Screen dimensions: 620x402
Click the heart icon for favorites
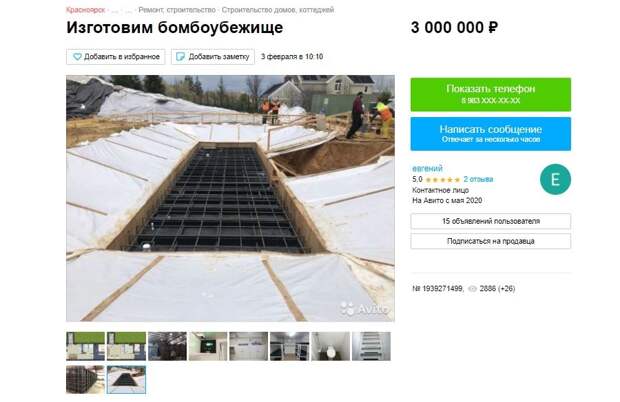(x=77, y=57)
